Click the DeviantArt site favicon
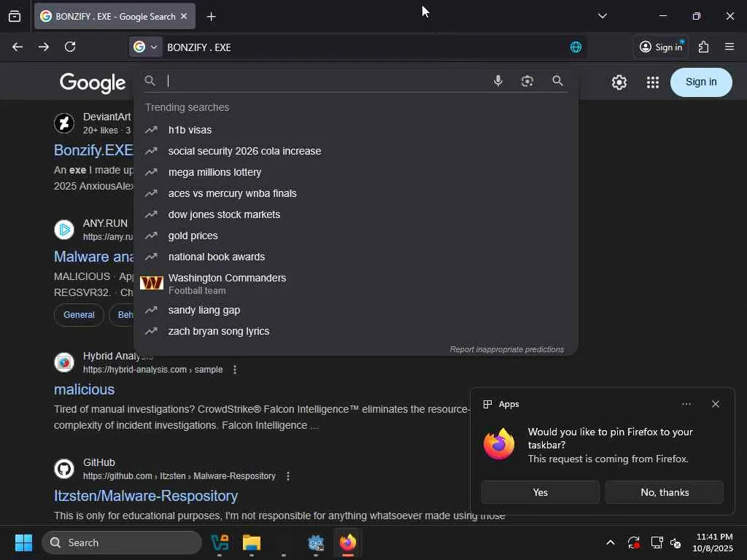Screen dimensions: 747x560 pos(64,123)
